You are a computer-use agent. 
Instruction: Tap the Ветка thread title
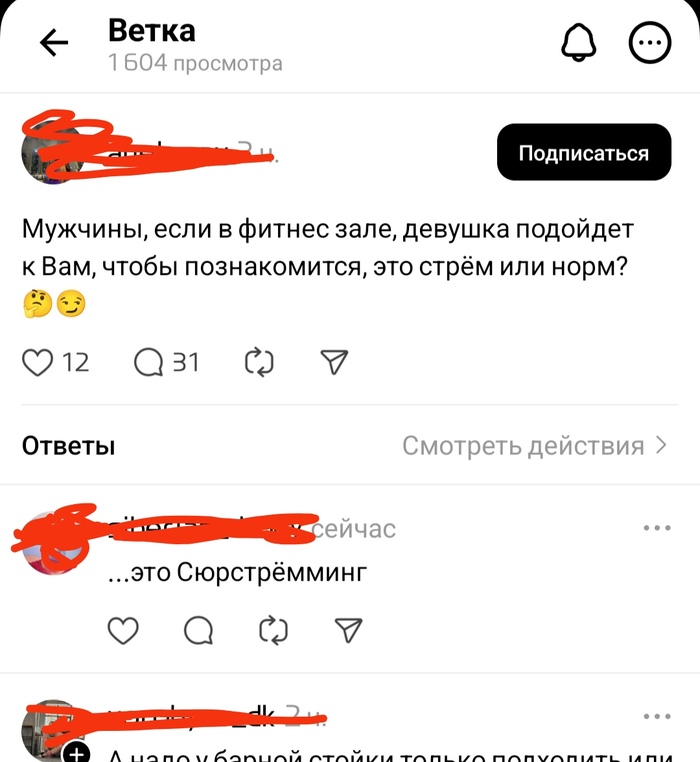[x=152, y=30]
